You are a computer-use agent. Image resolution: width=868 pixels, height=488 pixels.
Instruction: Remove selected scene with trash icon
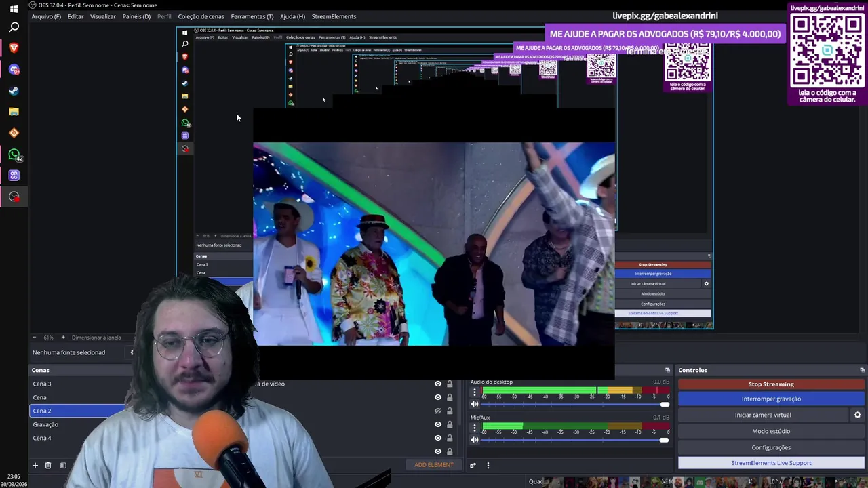48,465
